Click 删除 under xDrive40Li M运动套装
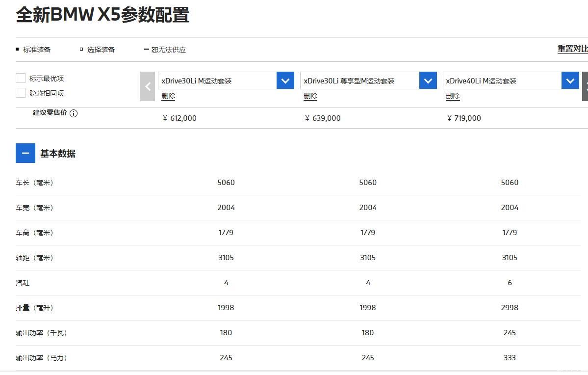 click(453, 96)
